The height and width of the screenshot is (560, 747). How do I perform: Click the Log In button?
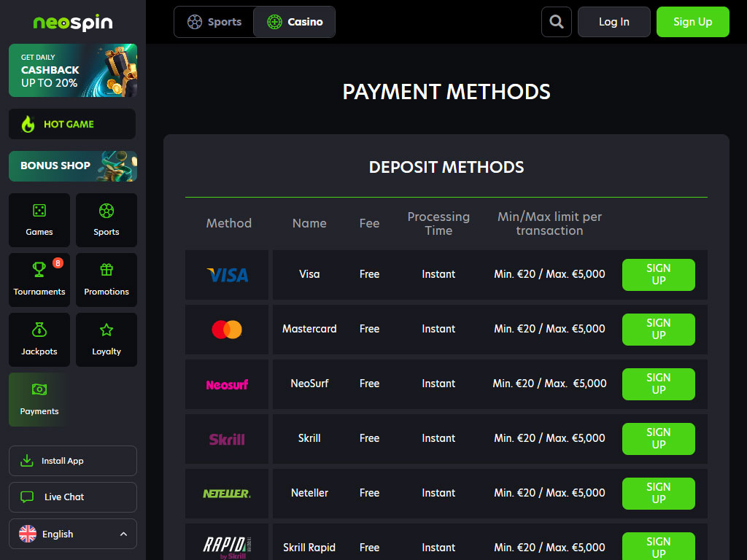pos(614,22)
